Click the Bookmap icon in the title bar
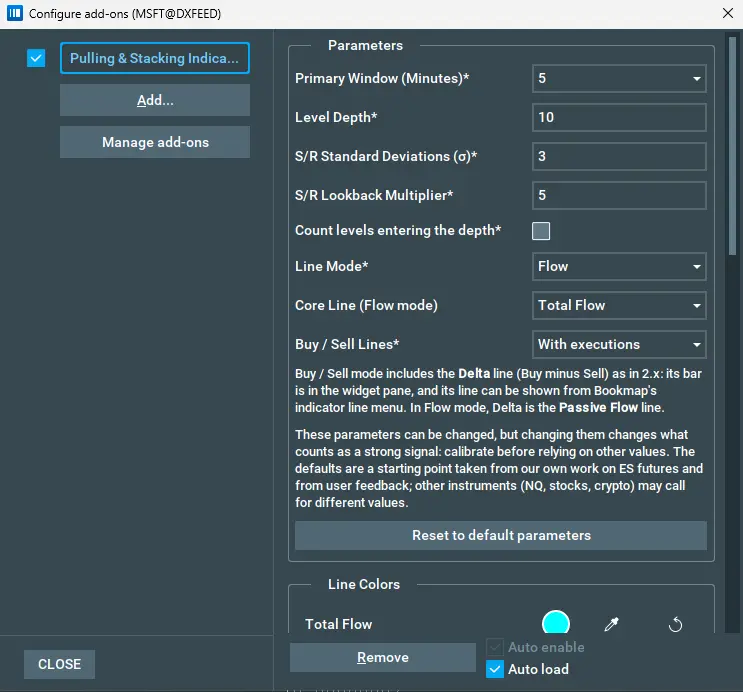This screenshot has height=692, width=743. [x=15, y=13]
